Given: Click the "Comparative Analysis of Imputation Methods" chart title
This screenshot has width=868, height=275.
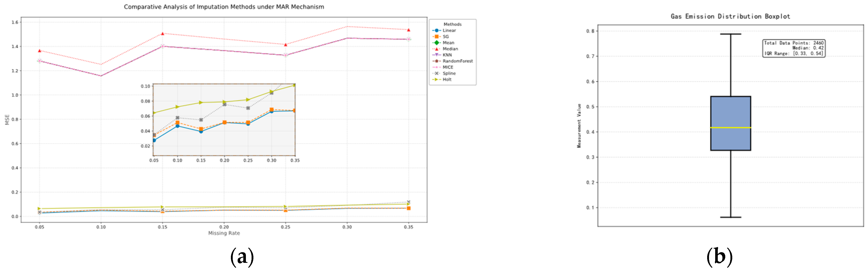Looking at the screenshot, I should pos(224,7).
